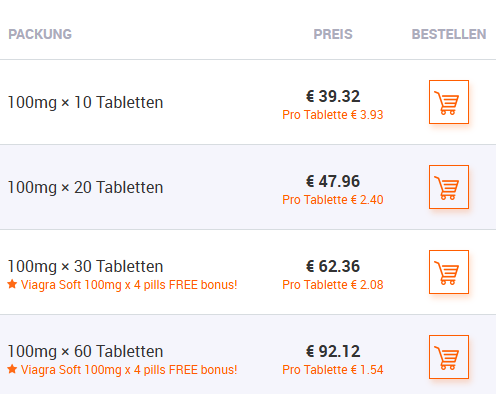
Task: Add 100mg × 60 Tabletten to cart
Action: 449,357
